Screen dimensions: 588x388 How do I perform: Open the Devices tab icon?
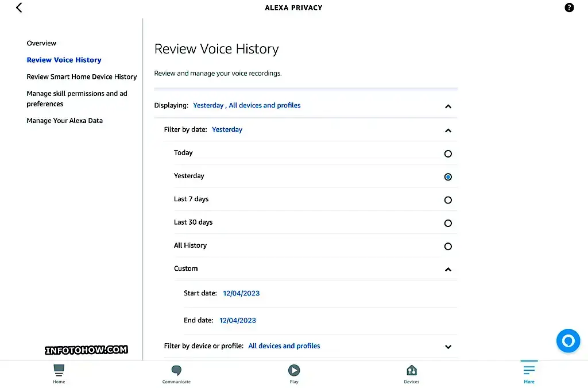411,370
